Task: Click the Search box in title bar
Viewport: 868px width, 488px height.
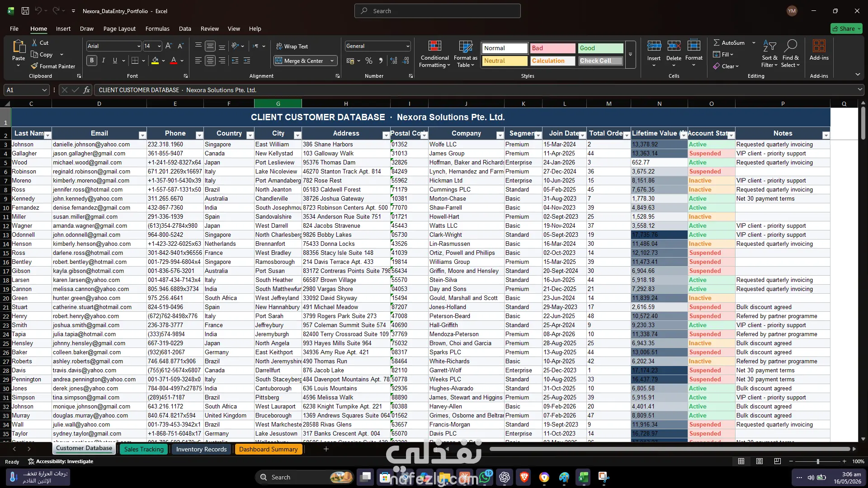Action: (438, 11)
